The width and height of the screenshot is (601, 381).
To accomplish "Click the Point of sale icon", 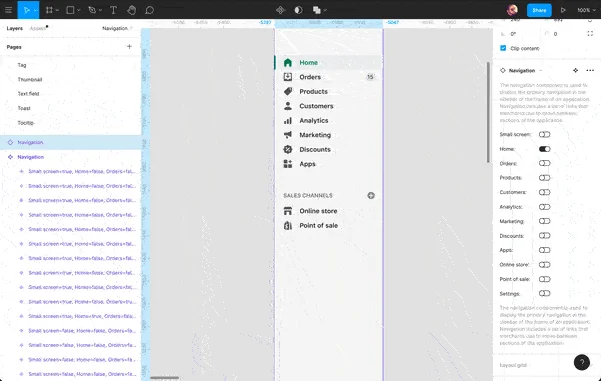I will [288, 225].
